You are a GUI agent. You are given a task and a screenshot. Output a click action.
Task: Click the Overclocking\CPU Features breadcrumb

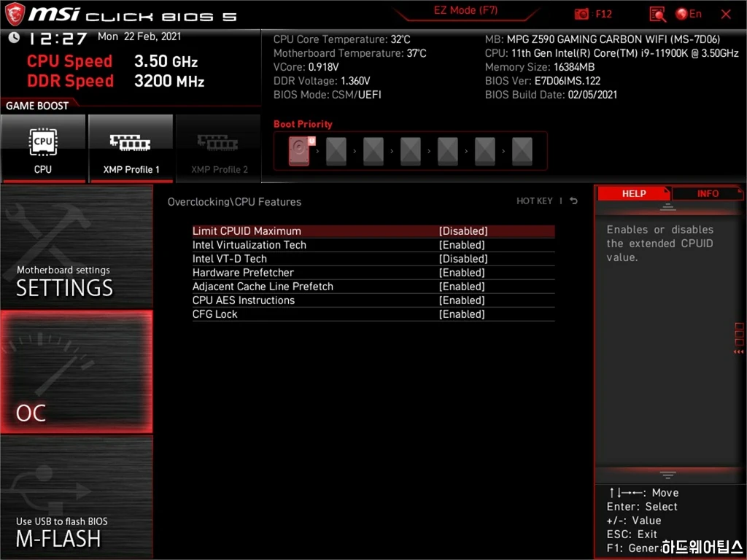point(234,201)
